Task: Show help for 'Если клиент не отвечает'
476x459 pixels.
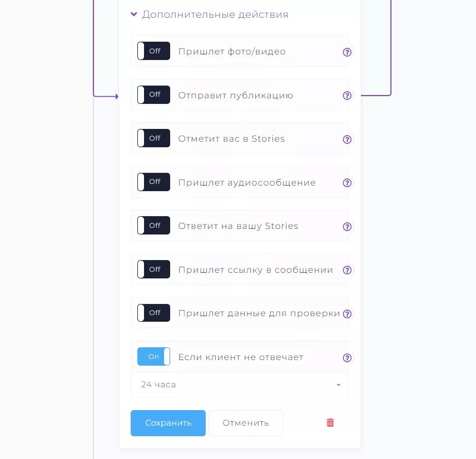Action: pos(347,358)
